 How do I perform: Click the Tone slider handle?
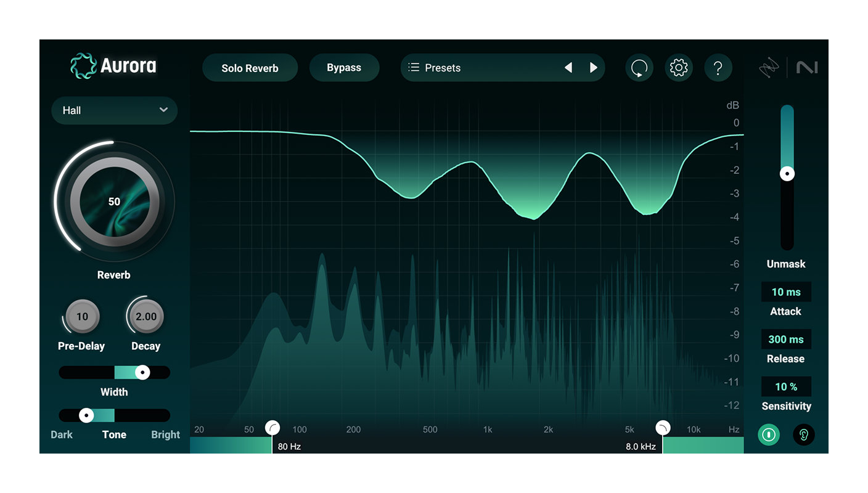(x=87, y=415)
